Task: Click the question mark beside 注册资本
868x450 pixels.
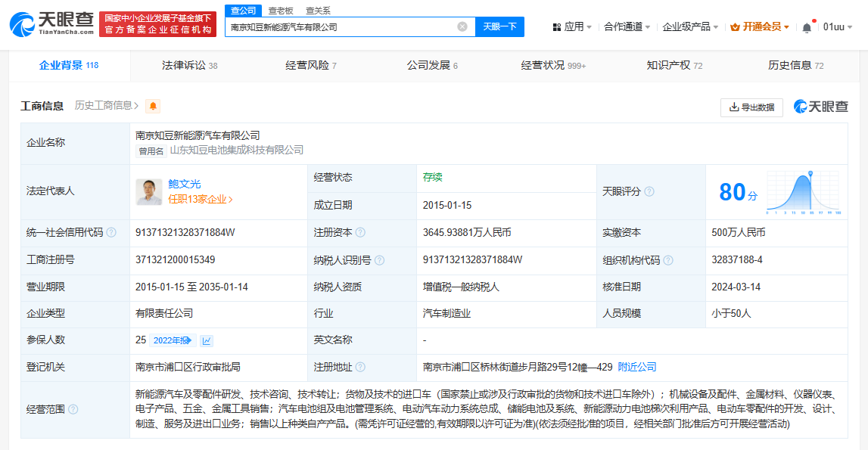Action: 360,233
